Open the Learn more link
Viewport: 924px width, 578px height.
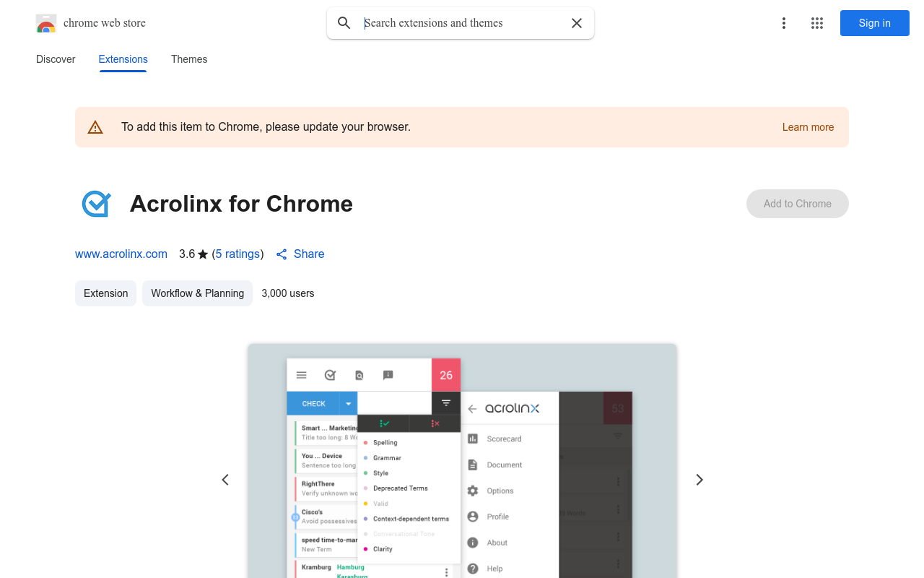pyautogui.click(x=808, y=127)
